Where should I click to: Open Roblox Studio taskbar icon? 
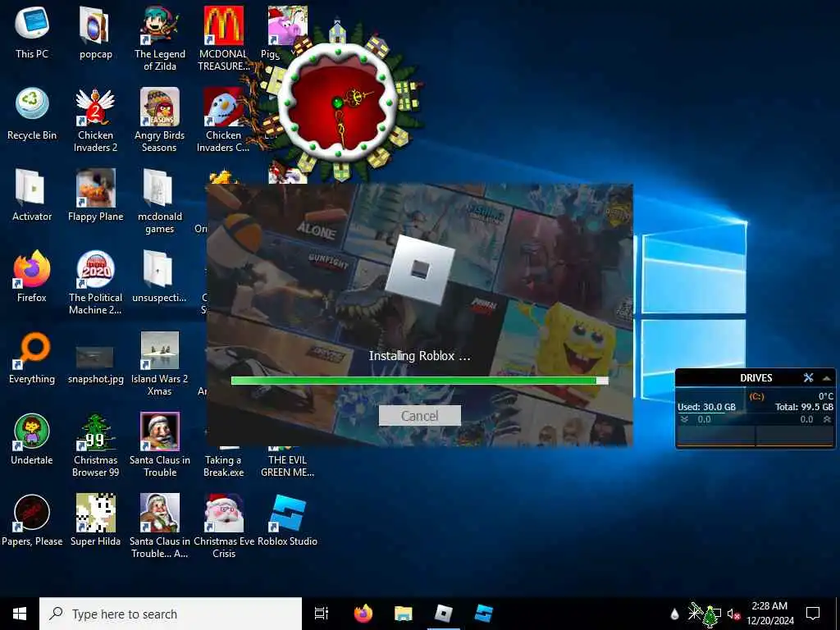(x=484, y=614)
